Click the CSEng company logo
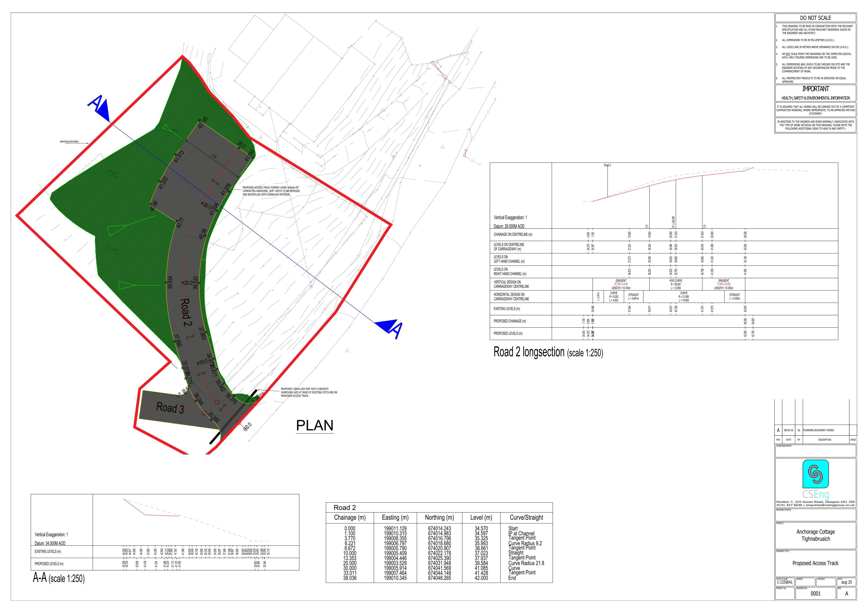868x613 pixels. [815, 479]
